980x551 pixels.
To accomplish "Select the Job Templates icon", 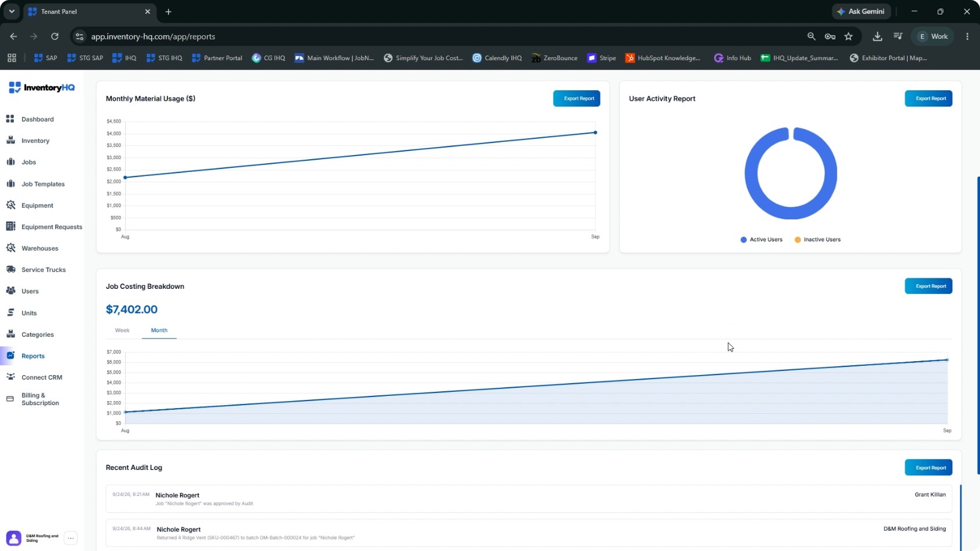I will coord(10,184).
